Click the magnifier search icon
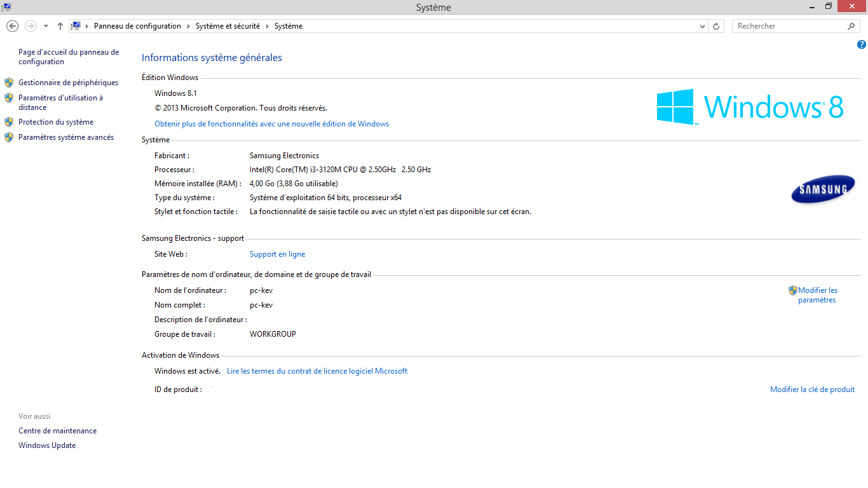This screenshot has height=488, width=868. coord(851,26)
